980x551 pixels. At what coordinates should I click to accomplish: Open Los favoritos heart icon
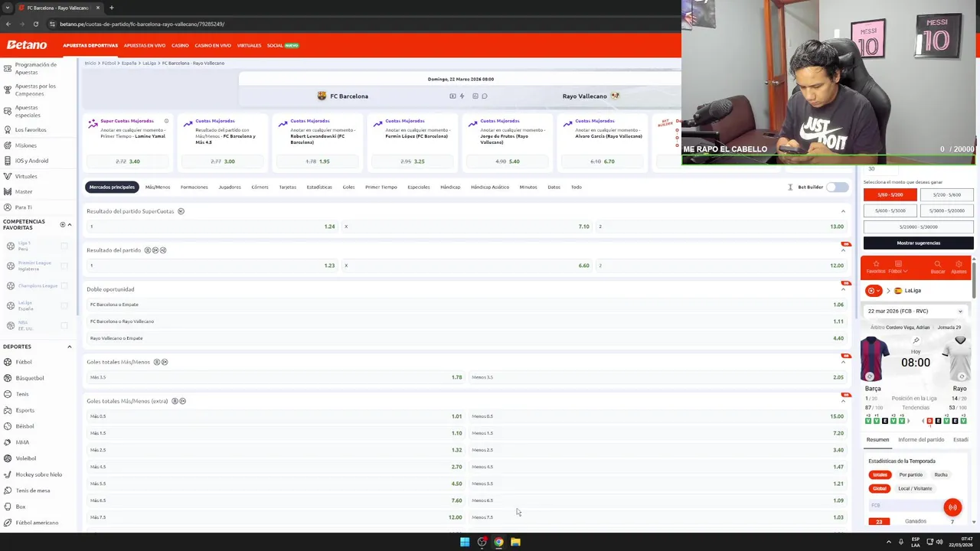click(8, 129)
